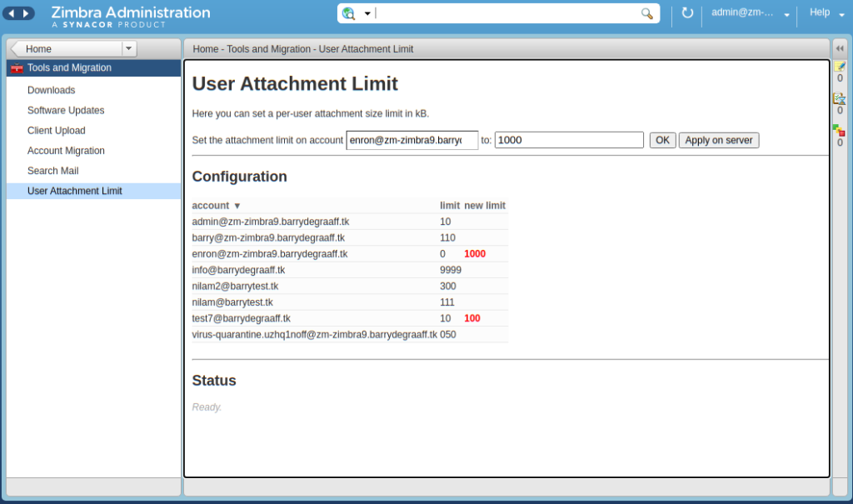Click the back arrow in the top-left header
The image size is (853, 504).
click(x=12, y=12)
